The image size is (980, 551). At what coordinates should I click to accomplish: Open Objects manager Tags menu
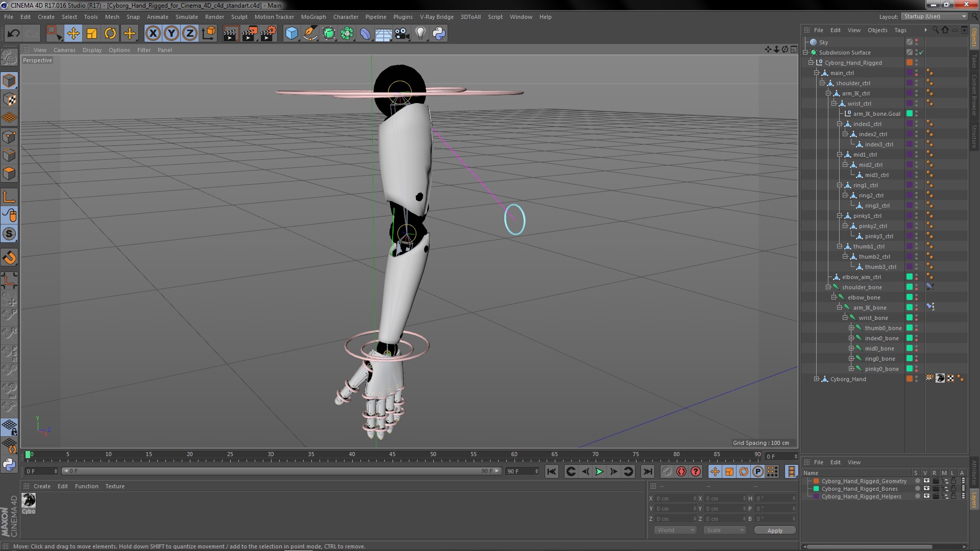pyautogui.click(x=900, y=30)
